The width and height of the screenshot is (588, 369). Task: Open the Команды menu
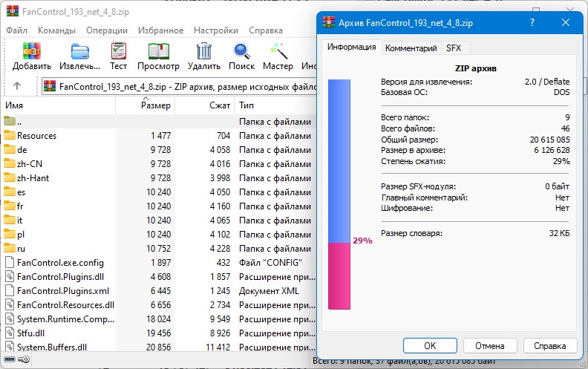tap(56, 30)
